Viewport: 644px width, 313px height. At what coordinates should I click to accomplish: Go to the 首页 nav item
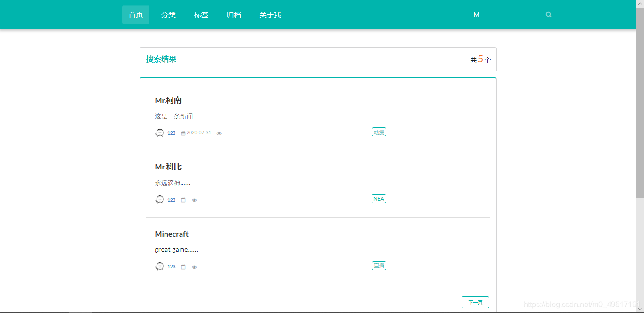[x=136, y=15]
